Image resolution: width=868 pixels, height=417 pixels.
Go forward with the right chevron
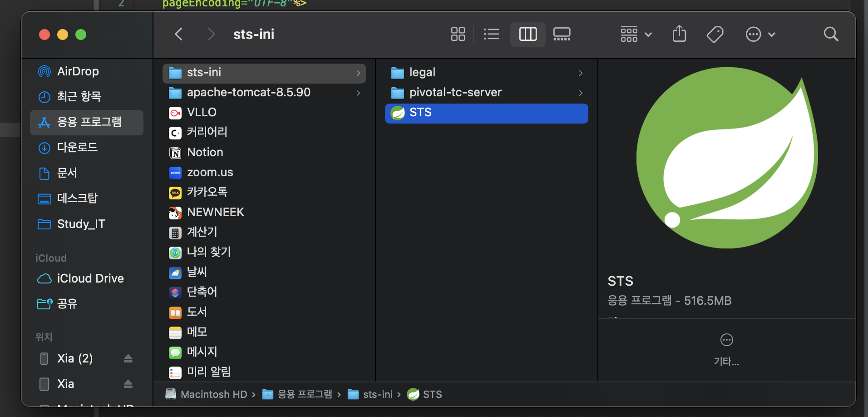coord(211,34)
